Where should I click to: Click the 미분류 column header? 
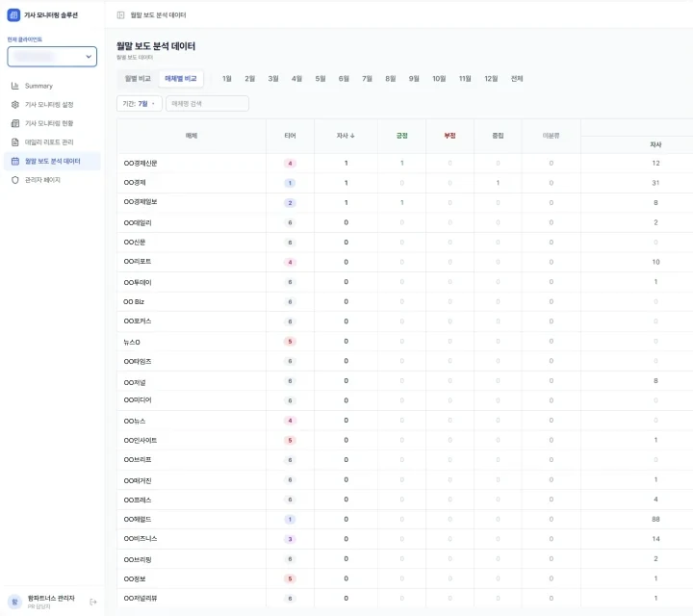point(552,136)
